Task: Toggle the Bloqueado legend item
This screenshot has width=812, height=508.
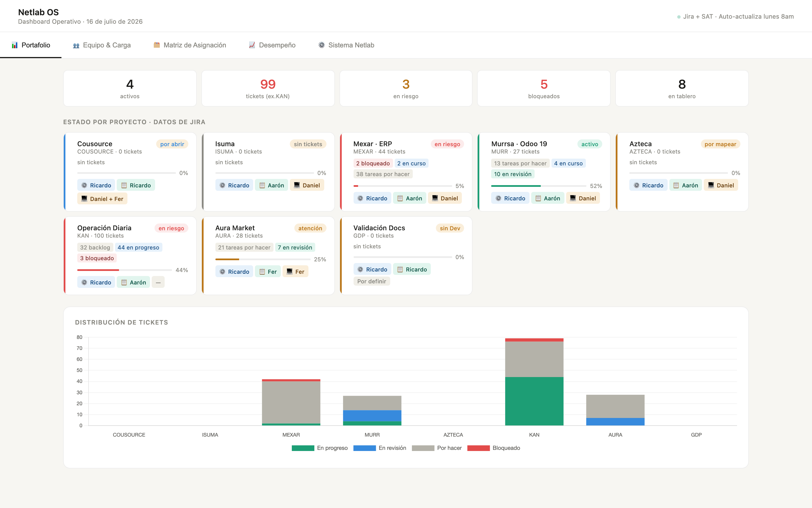Action: click(x=494, y=448)
